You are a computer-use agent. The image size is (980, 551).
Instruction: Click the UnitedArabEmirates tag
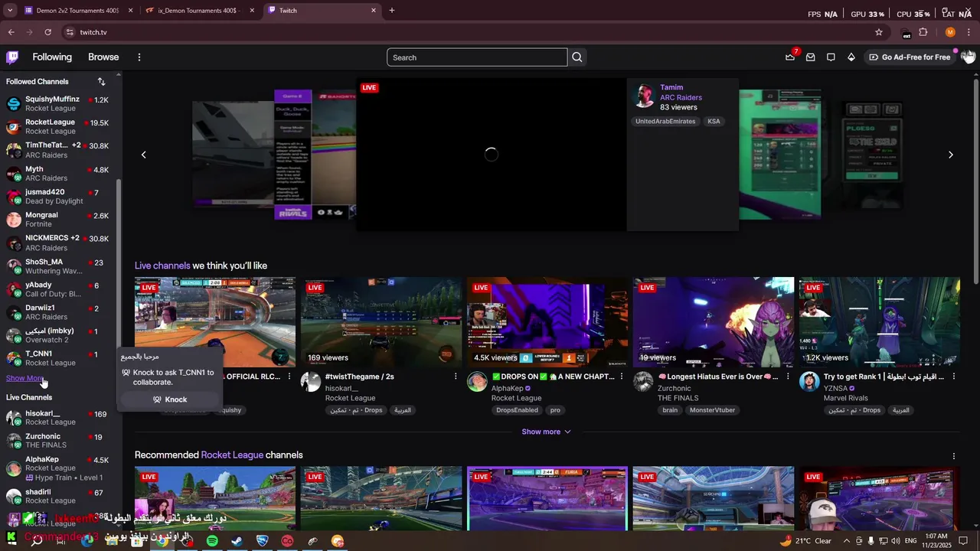[x=665, y=122]
